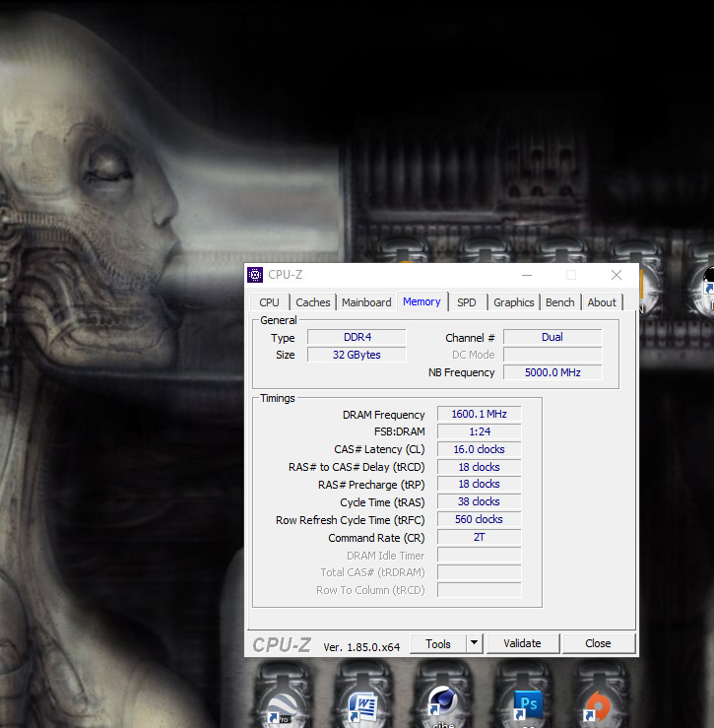Click the Dual channel field
The width and height of the screenshot is (714, 728).
click(x=552, y=337)
